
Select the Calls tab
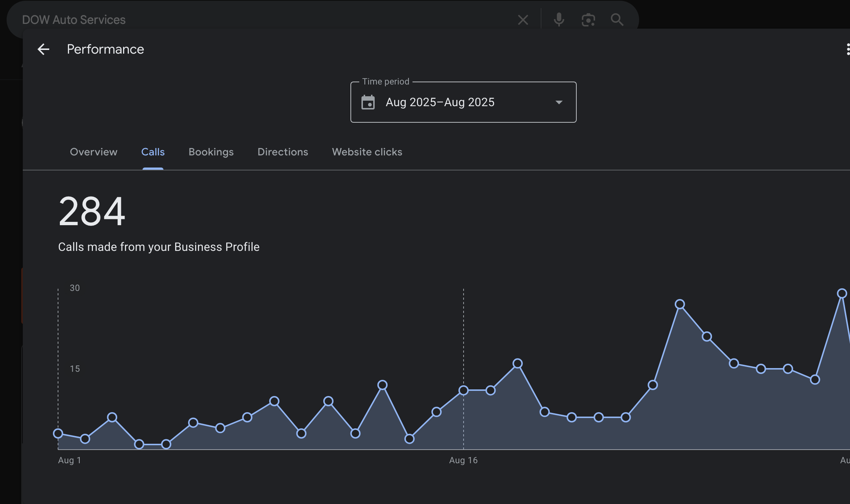click(x=153, y=152)
